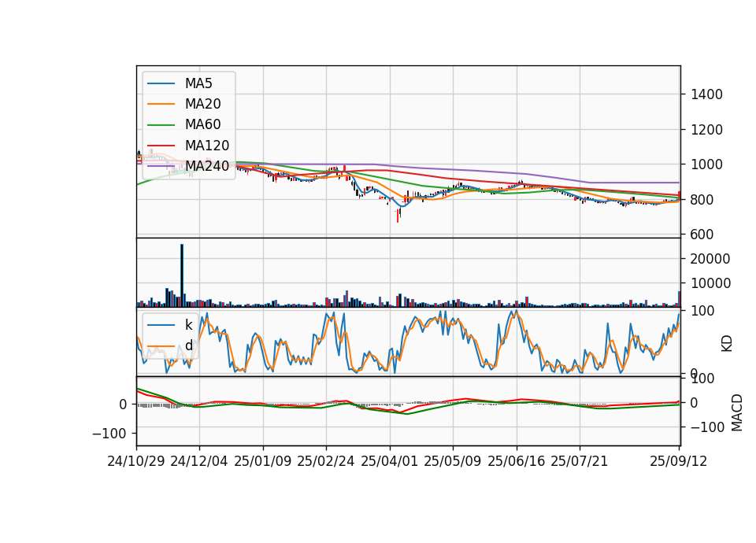Click the MA60 legend label
Image resolution: width=756 pixels, height=543 pixels.
click(x=202, y=125)
